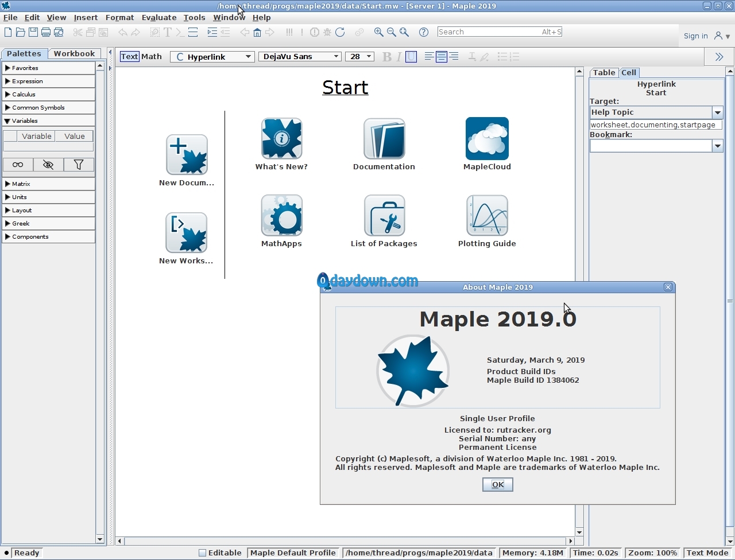Viewport: 735px width, 560px height.
Task: Reset zoom to default with the third magnifier icon
Action: click(404, 32)
